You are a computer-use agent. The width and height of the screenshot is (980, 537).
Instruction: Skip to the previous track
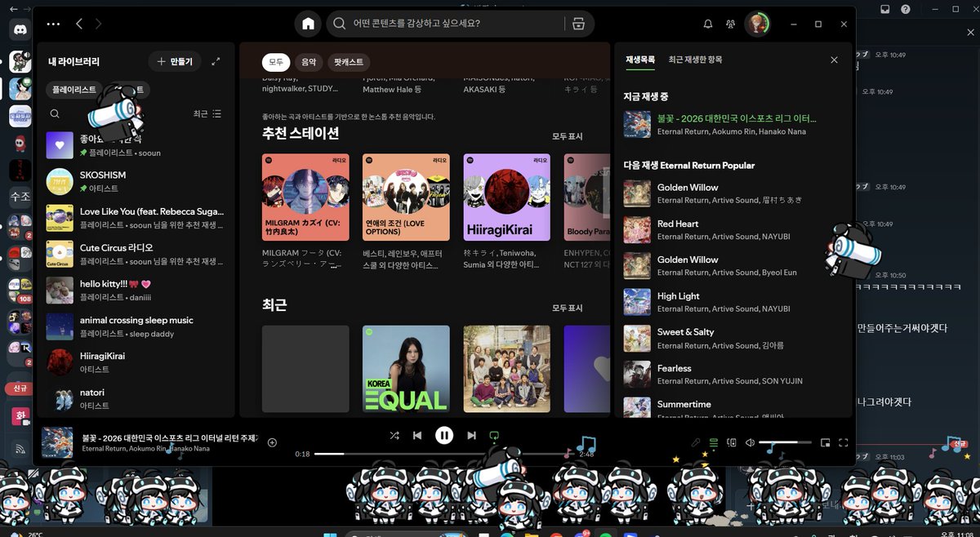tap(417, 436)
